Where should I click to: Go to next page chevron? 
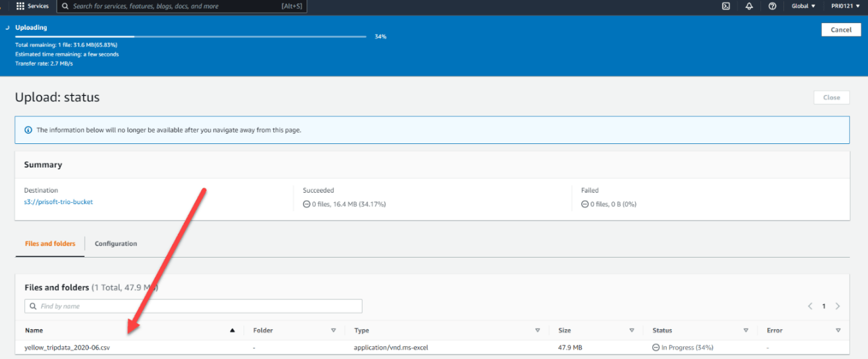pyautogui.click(x=838, y=306)
